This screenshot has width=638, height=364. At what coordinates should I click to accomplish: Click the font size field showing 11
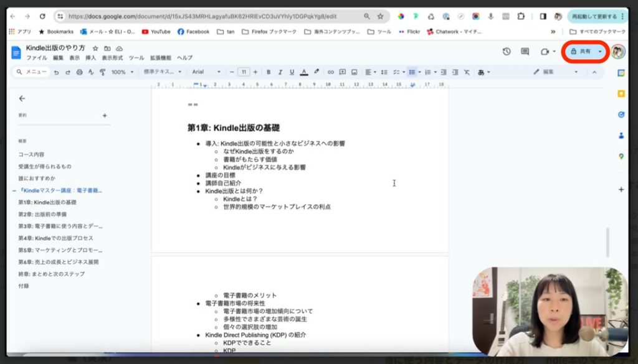tap(244, 72)
